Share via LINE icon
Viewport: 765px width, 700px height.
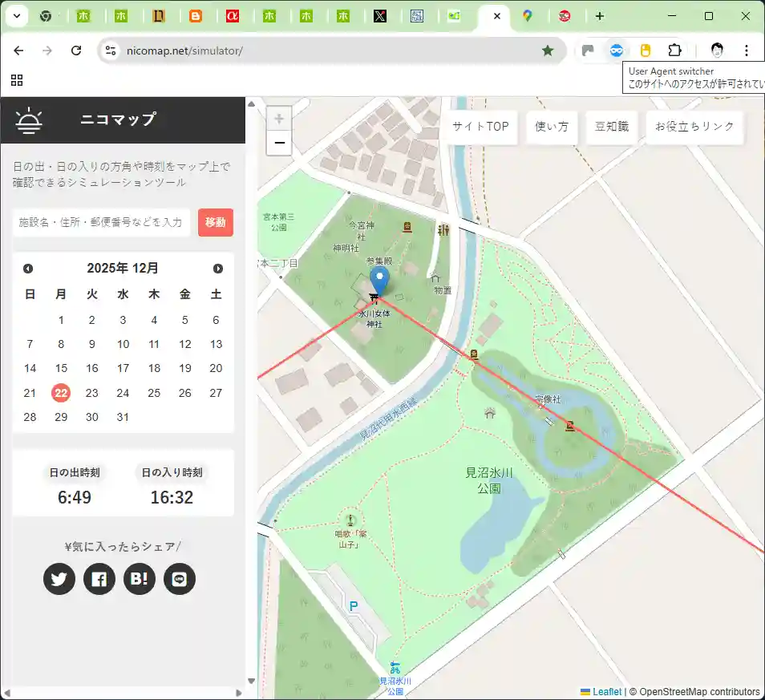click(180, 579)
